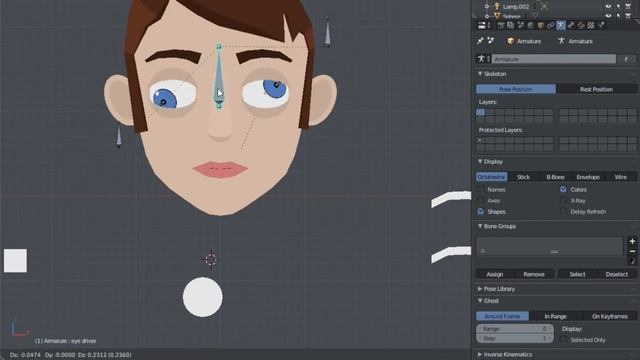Set ghost type to On Keyframes
640x360 pixels.
[x=610, y=316]
